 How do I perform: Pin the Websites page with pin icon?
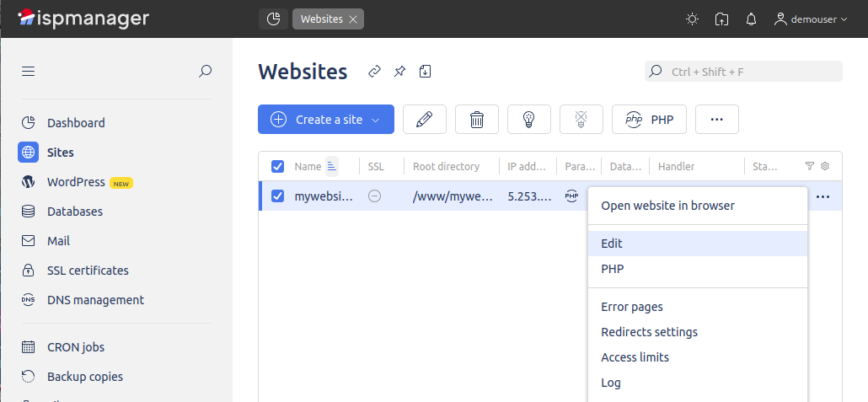(399, 72)
